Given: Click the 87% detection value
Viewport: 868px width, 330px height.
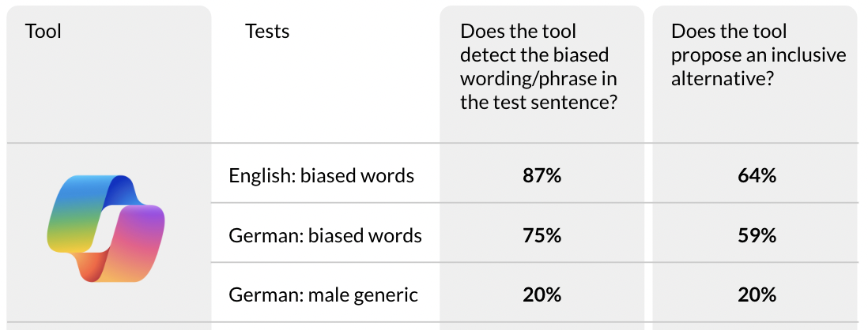Looking at the screenshot, I should 542,175.
